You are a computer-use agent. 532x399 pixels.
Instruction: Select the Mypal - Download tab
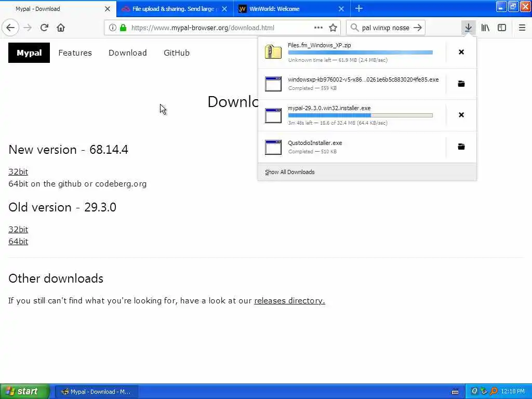tap(58, 9)
